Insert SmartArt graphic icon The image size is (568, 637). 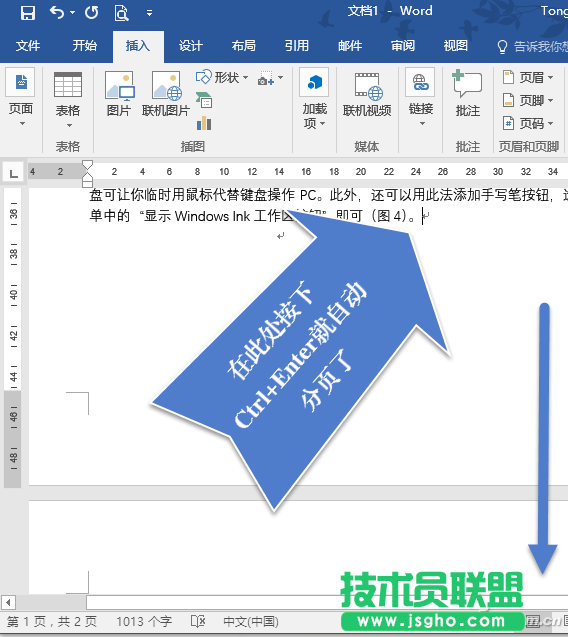pyautogui.click(x=204, y=100)
